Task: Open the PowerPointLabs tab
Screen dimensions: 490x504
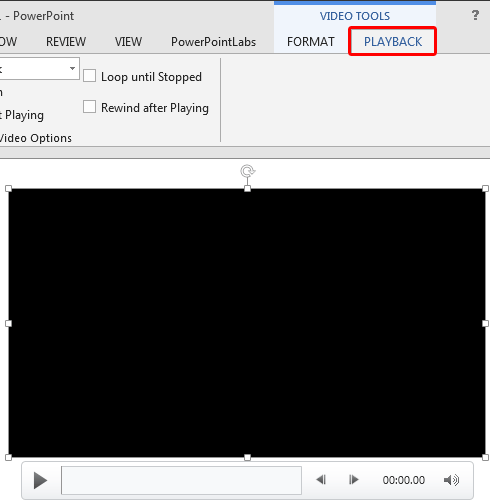Action: tap(213, 42)
